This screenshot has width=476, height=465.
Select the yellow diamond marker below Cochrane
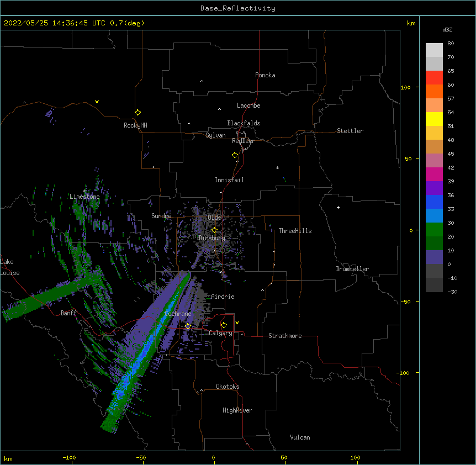(188, 326)
